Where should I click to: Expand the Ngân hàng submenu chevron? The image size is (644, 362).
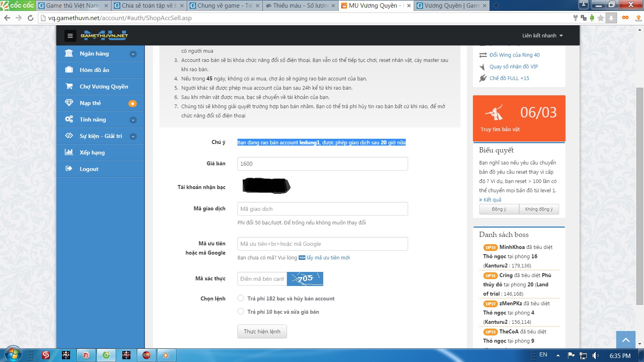tap(133, 54)
